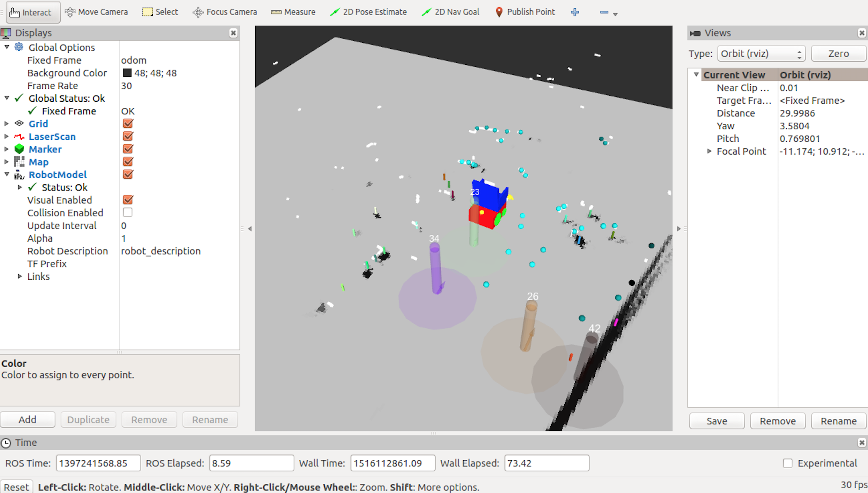Image resolution: width=868 pixels, height=493 pixels.
Task: Expand the RobotModel Status Ok row
Action: 20,187
